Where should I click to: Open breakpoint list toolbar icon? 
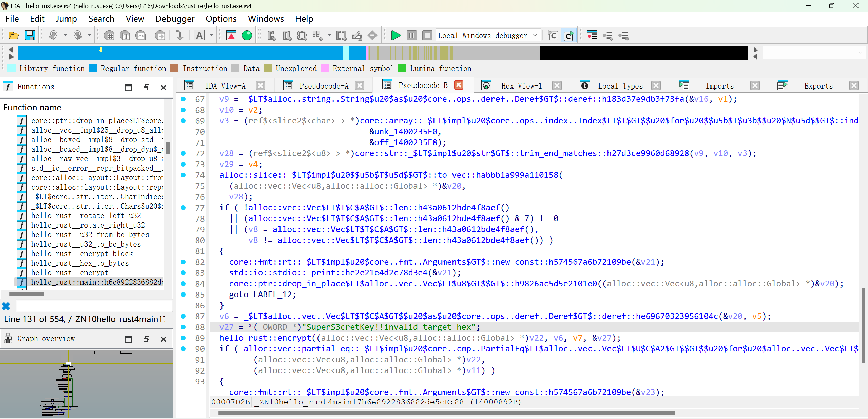pyautogui.click(x=592, y=35)
